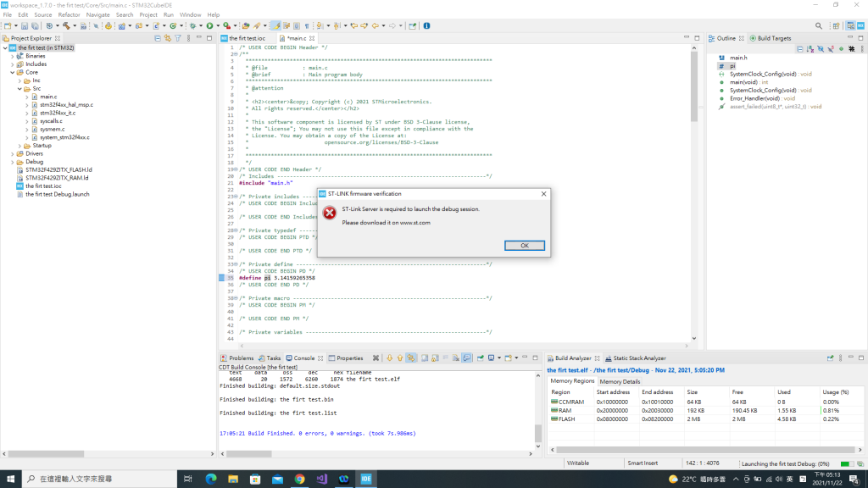
Task: Switch to the Memory Details tab
Action: 620,382
